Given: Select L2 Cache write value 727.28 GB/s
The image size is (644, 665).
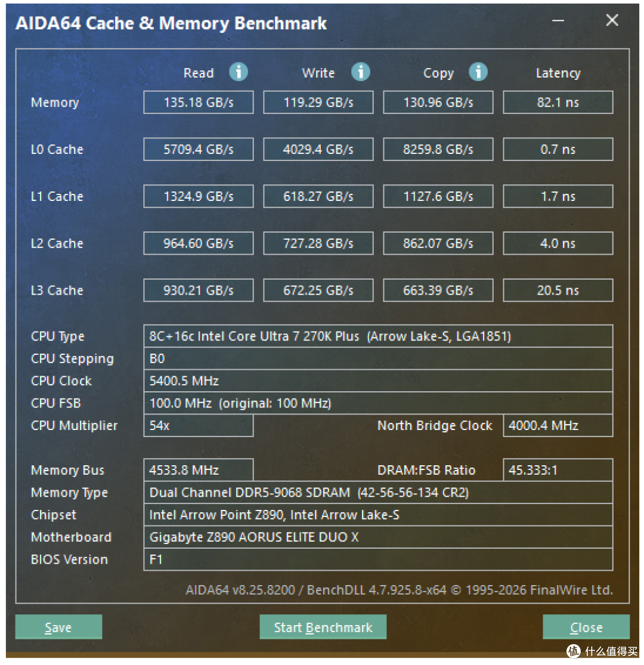Looking at the screenshot, I should 318,243.
